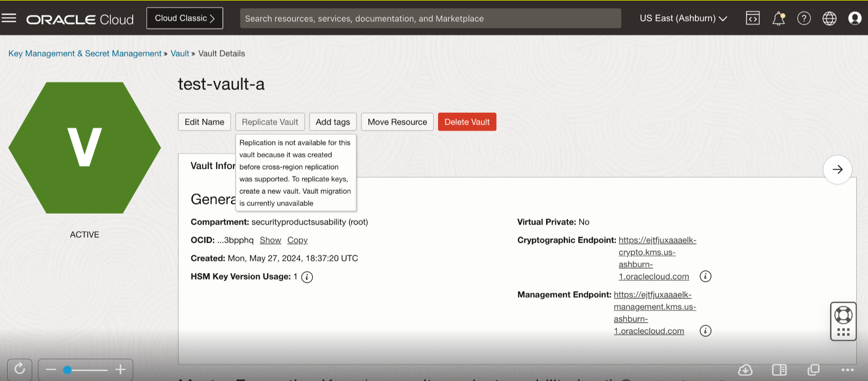Go to Key Management & Secret Management breadcrumb
Screen dimensions: 868x381
pos(85,54)
